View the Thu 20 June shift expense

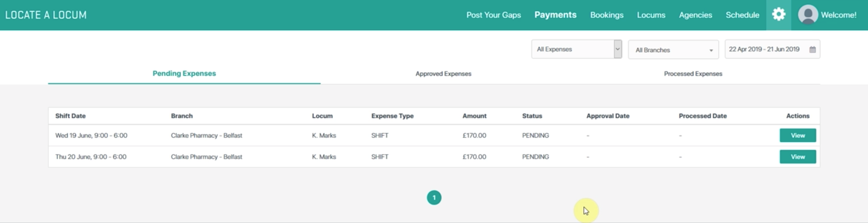click(x=798, y=157)
